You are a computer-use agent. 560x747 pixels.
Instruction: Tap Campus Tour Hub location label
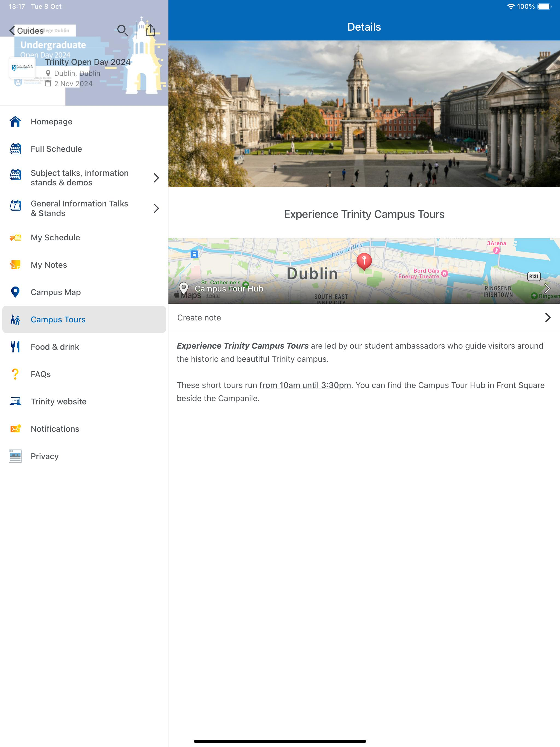[x=229, y=289]
